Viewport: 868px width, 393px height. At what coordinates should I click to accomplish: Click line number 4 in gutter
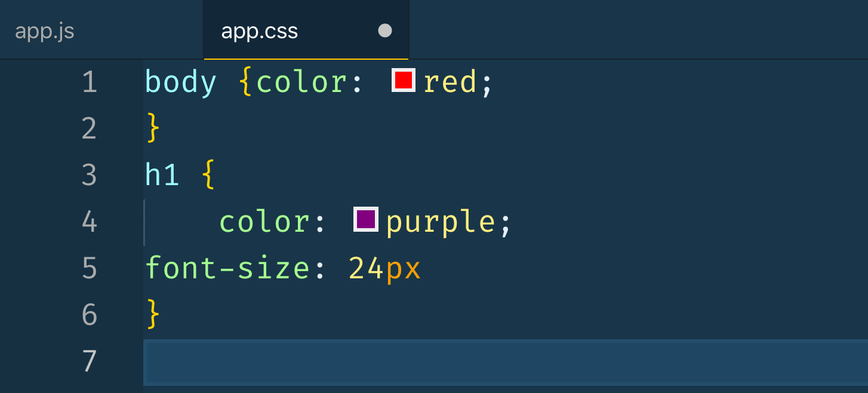(90, 222)
